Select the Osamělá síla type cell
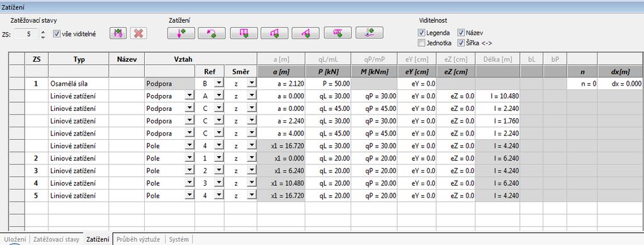The height and width of the screenshot is (245, 644). pyautogui.click(x=79, y=83)
